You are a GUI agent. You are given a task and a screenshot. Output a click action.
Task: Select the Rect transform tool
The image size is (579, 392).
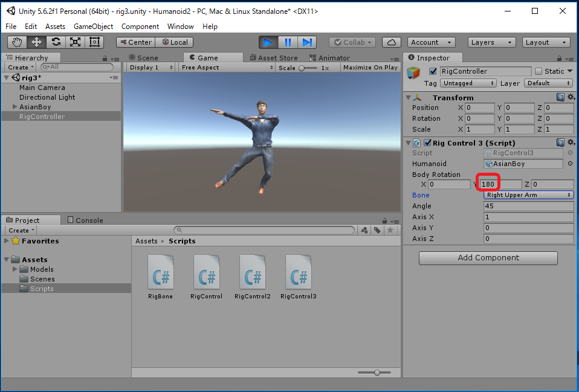(94, 42)
